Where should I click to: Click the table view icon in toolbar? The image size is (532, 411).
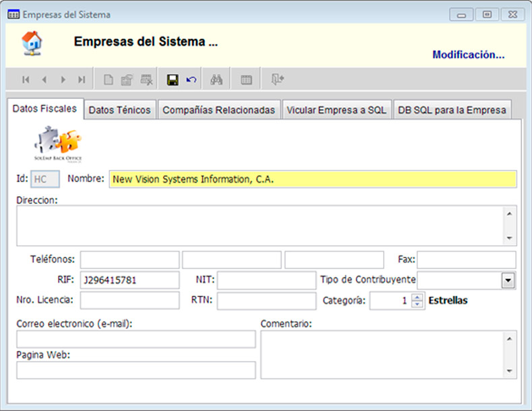click(x=246, y=80)
